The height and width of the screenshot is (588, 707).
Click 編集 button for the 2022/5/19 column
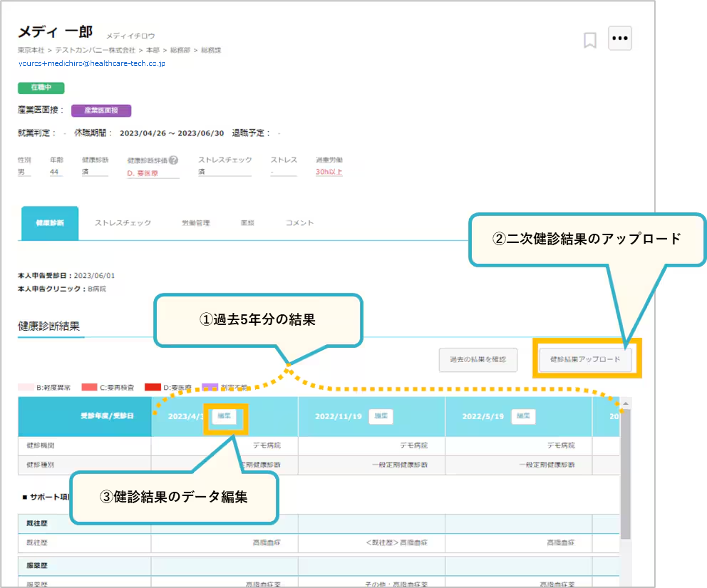tap(523, 416)
